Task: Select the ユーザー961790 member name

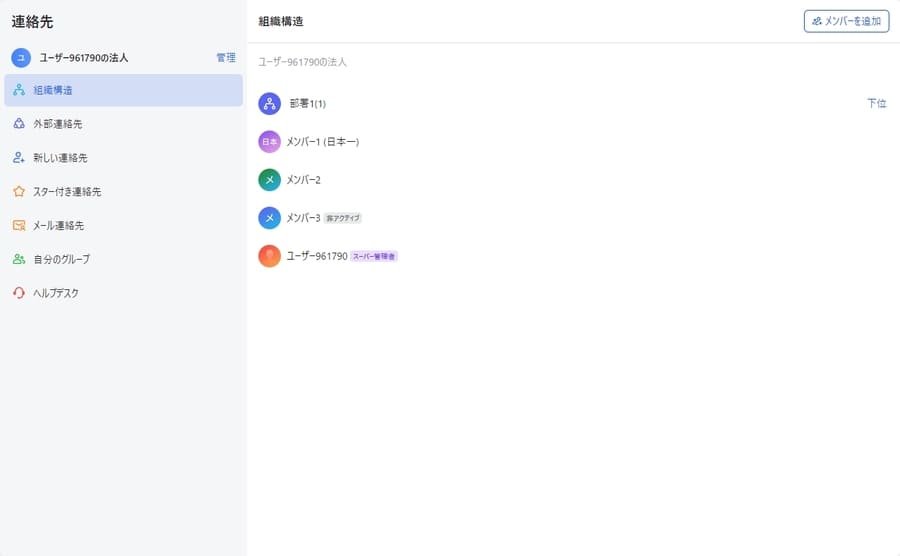Action: (x=317, y=256)
